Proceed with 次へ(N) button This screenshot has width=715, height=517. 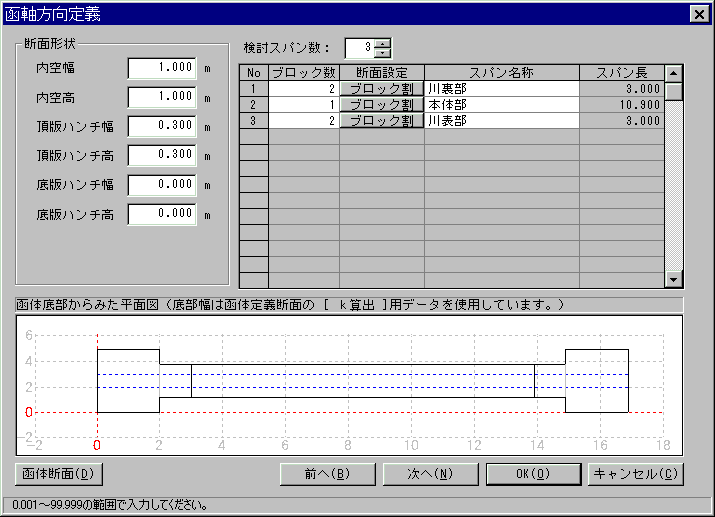pos(430,474)
